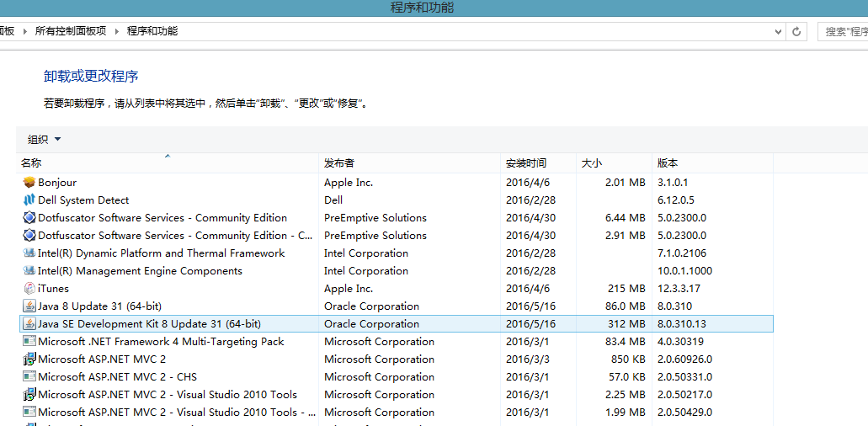Click the 215 MB size cell
Image resolution: width=868 pixels, height=426 pixels.
(626, 288)
